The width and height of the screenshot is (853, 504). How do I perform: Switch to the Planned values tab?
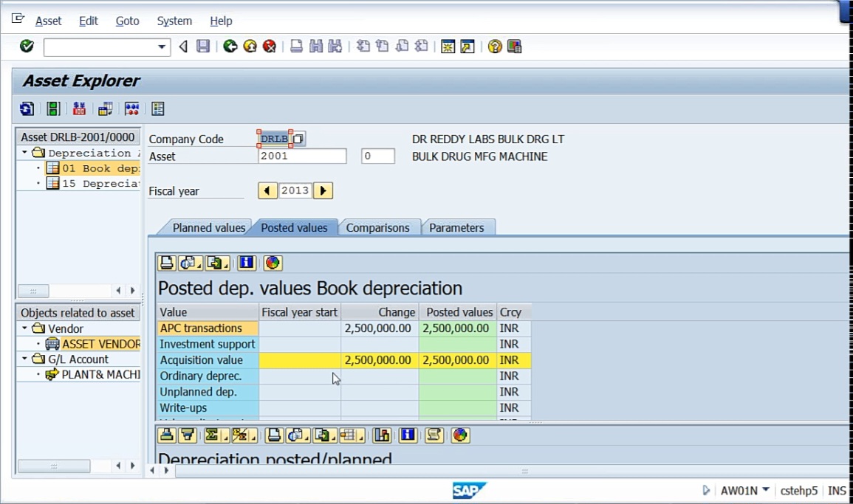coord(208,228)
